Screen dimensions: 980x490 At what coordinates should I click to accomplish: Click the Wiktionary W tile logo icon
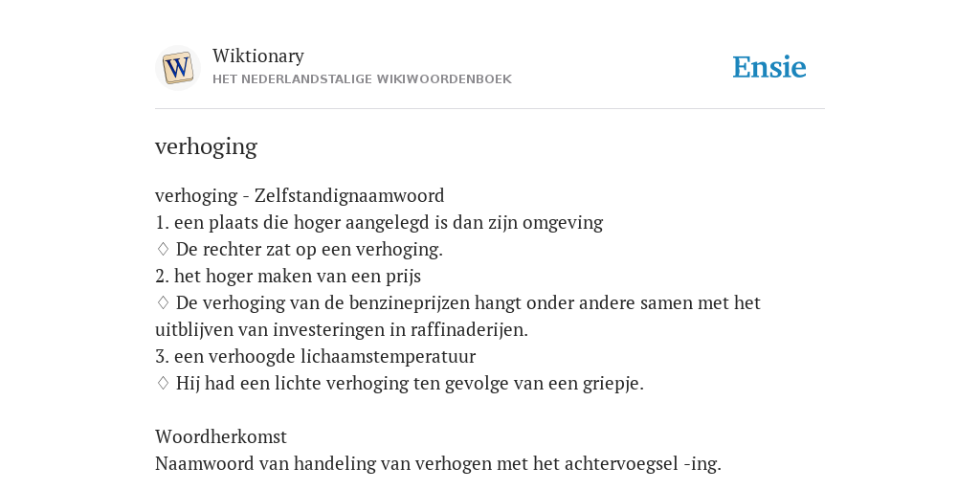click(177, 68)
